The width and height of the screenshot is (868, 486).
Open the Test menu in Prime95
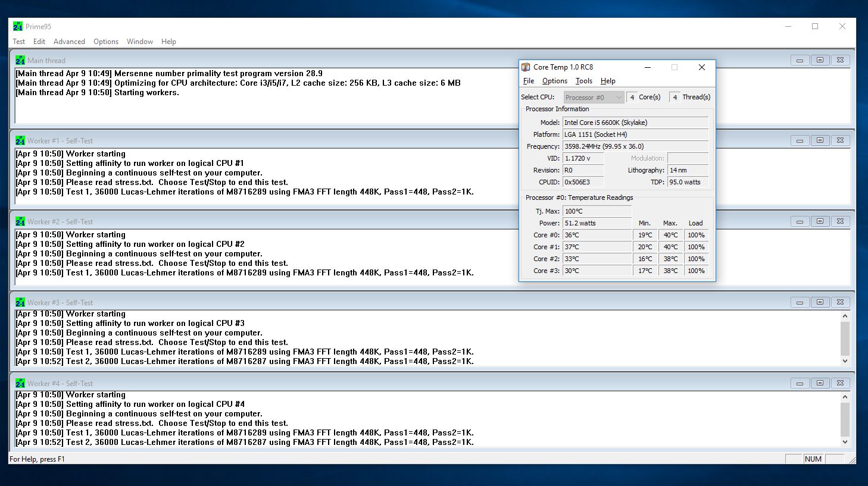coord(19,42)
